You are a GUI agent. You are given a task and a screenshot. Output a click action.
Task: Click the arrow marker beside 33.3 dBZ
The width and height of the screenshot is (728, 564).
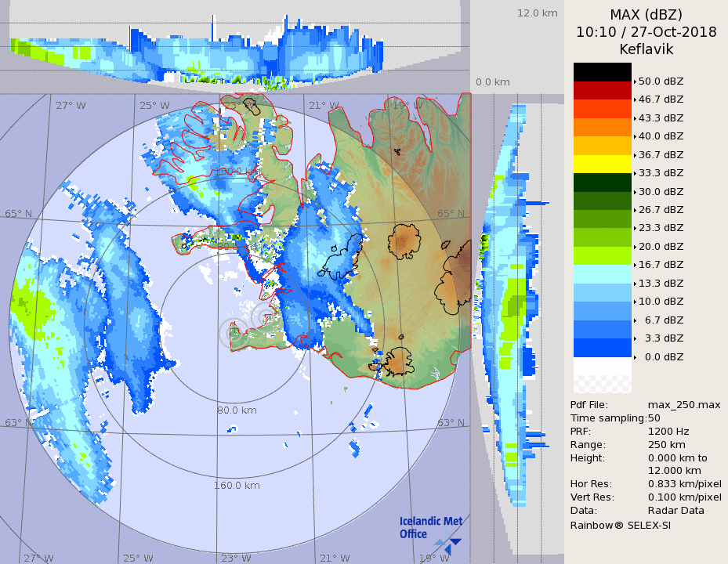coord(635,173)
